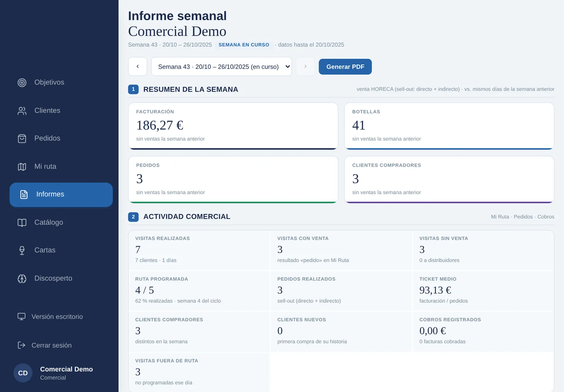Click the Clientes nuevos tile
The width and height of the screenshot is (564, 392).
tap(341, 331)
